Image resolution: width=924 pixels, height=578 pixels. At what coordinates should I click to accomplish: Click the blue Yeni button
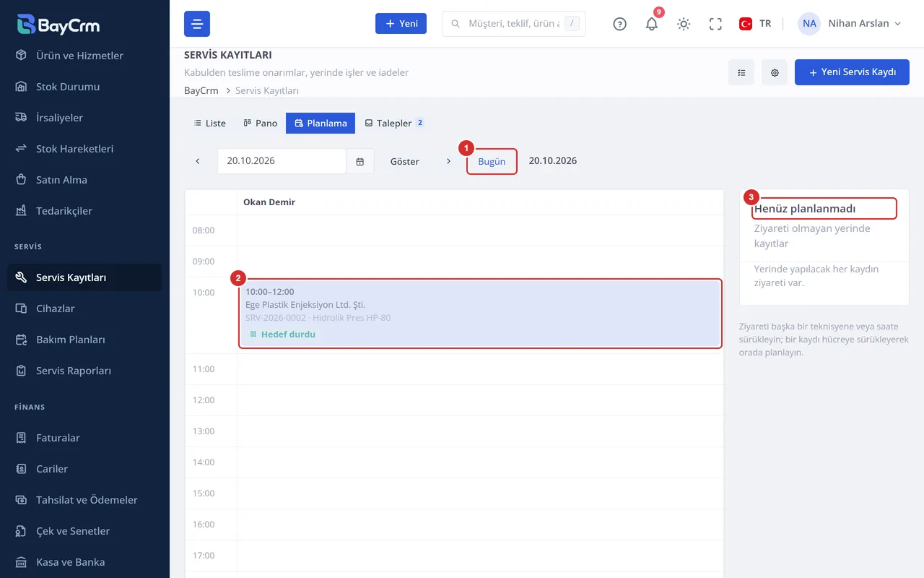(401, 24)
